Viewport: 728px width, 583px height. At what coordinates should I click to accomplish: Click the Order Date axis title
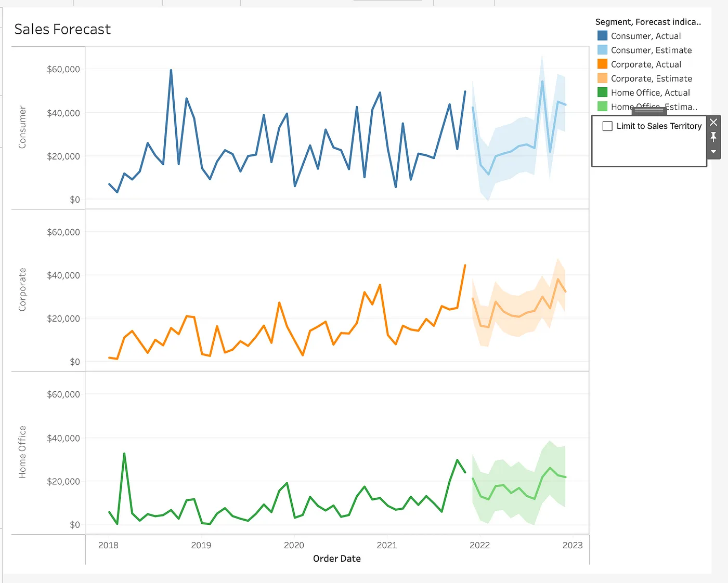tap(336, 559)
